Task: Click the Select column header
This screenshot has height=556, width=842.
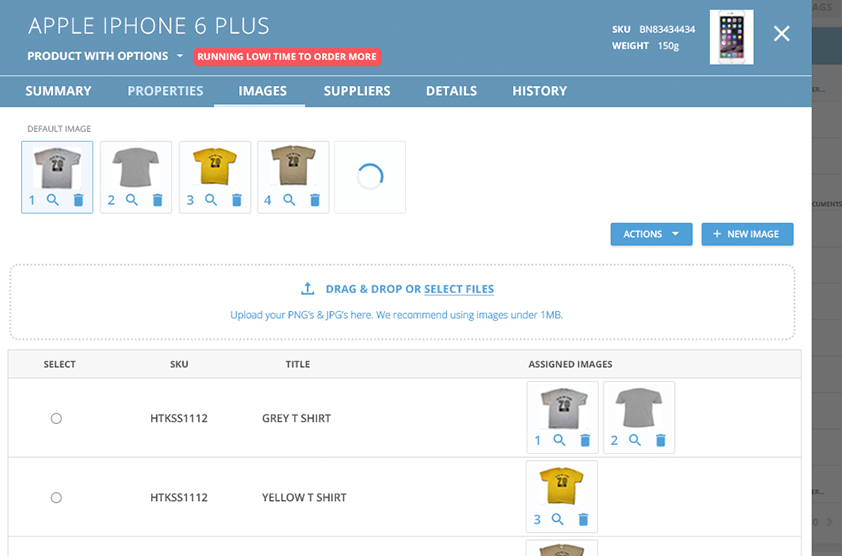Action: (59, 364)
